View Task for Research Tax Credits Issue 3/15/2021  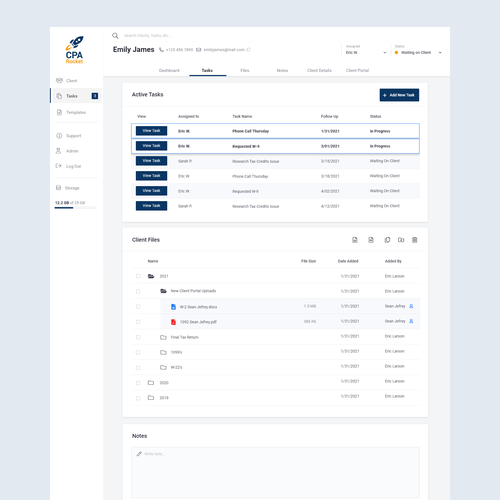point(151,161)
